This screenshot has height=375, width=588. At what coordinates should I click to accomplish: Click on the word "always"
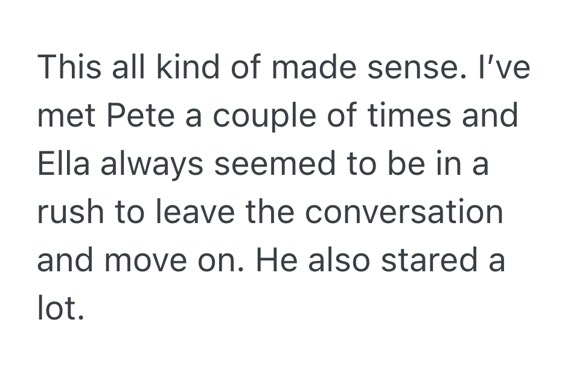pos(152,164)
